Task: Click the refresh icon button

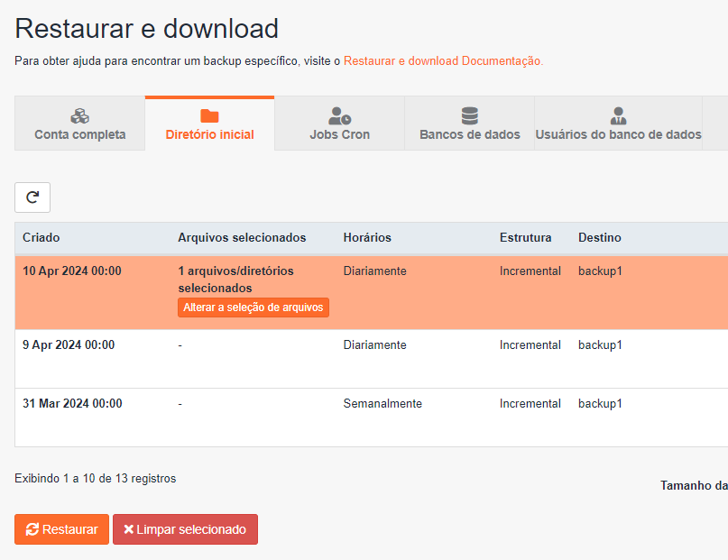Action: pyautogui.click(x=32, y=197)
